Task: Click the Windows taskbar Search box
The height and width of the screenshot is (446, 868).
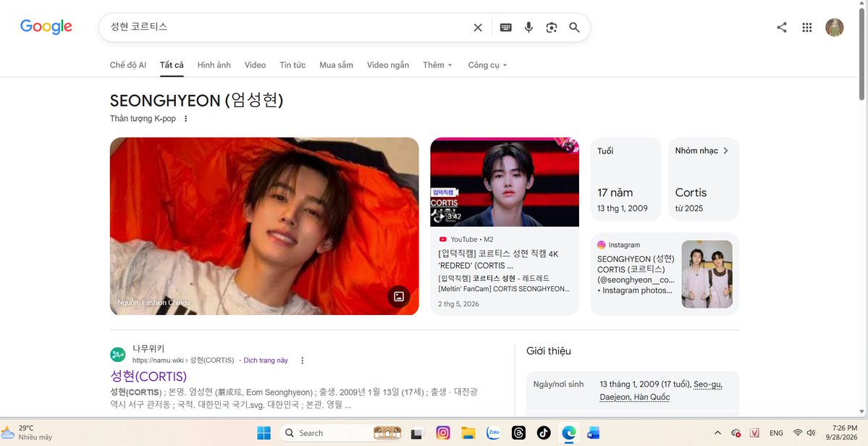Action: click(x=340, y=433)
